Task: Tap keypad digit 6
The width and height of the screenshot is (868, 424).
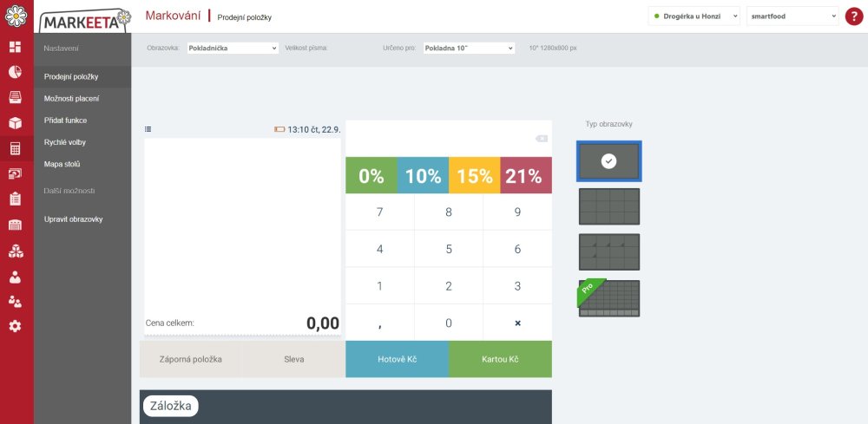Action: [517, 249]
